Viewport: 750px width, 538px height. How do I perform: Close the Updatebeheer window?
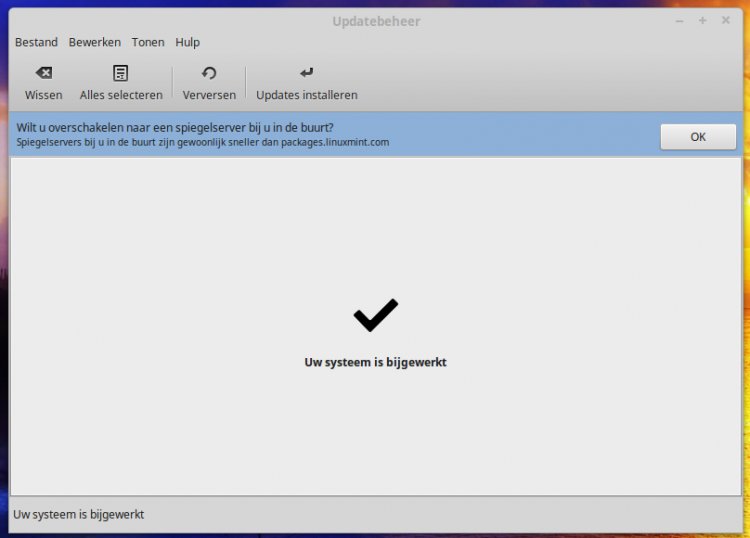click(725, 21)
